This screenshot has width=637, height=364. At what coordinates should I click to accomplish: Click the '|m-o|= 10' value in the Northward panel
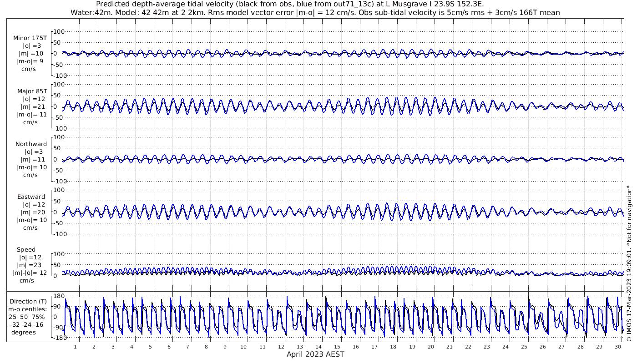32,167
